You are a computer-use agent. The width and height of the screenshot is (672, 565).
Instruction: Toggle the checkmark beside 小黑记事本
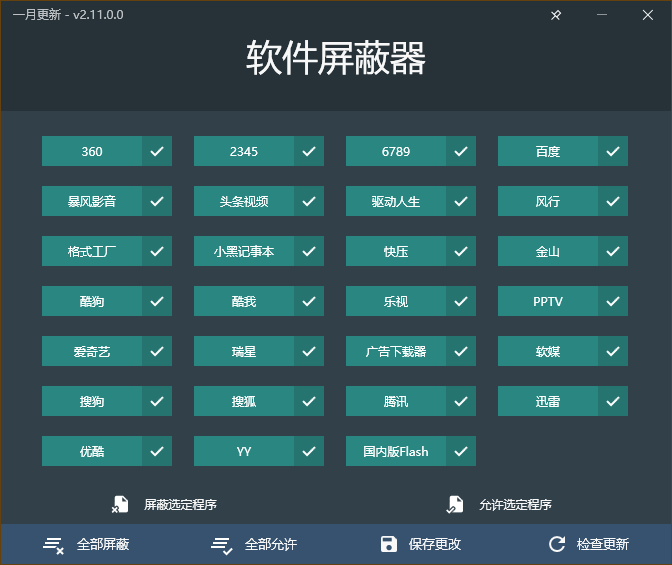click(x=309, y=251)
